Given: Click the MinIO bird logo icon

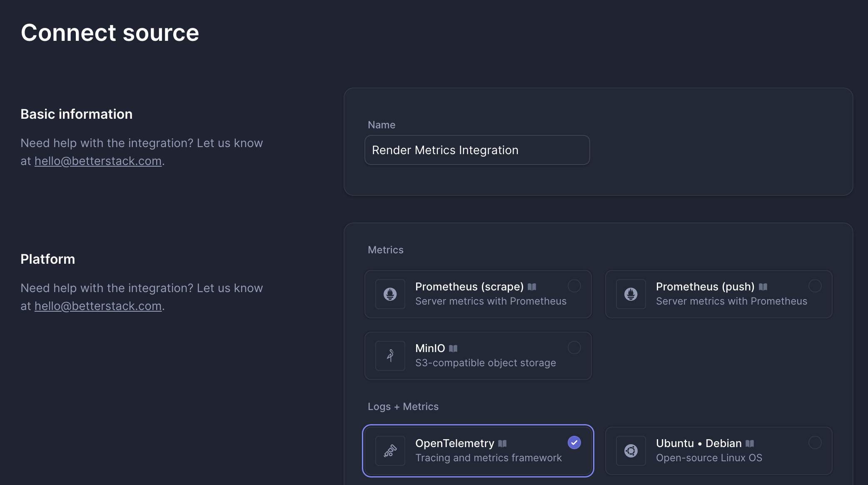Looking at the screenshot, I should (x=390, y=356).
